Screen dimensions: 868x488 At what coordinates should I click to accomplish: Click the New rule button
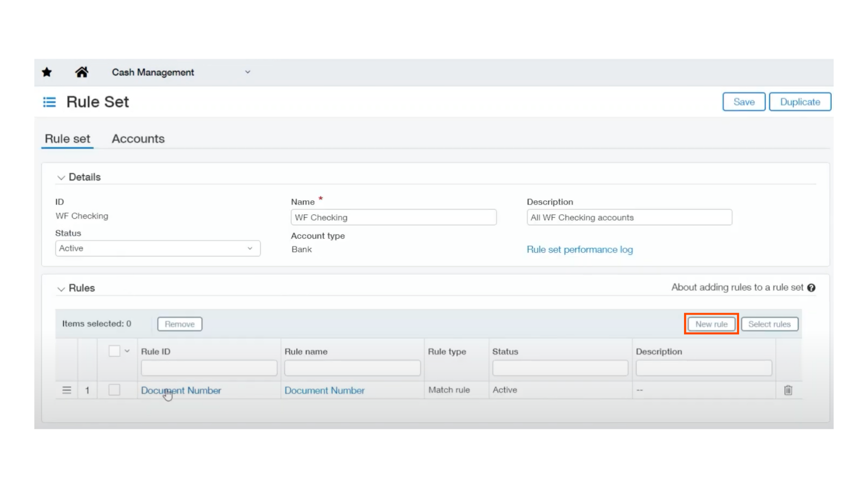[x=711, y=324]
